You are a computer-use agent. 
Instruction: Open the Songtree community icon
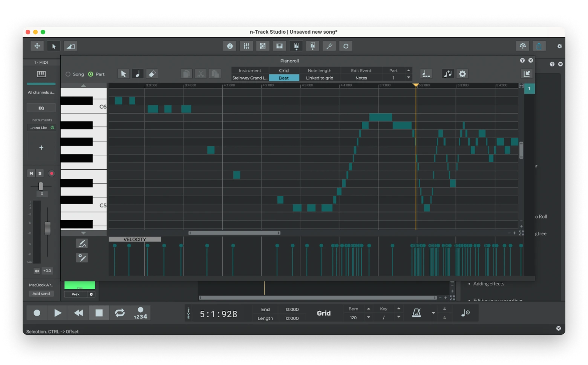tap(522, 46)
